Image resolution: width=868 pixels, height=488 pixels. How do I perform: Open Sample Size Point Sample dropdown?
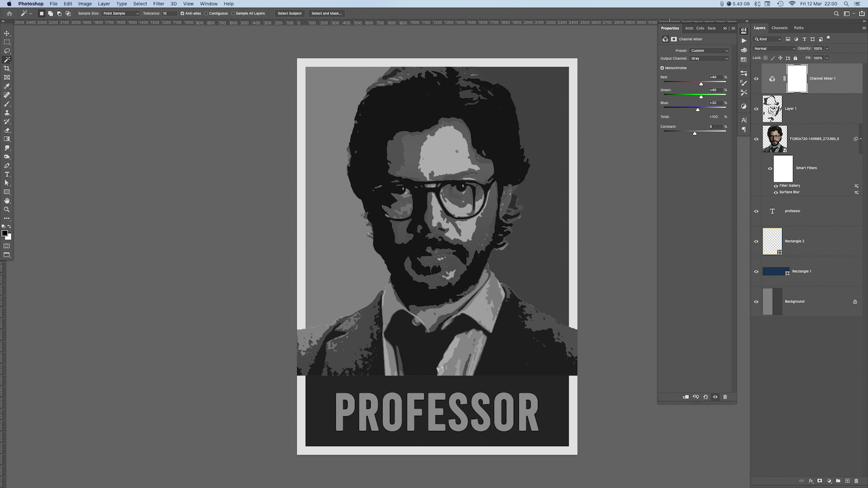(120, 13)
